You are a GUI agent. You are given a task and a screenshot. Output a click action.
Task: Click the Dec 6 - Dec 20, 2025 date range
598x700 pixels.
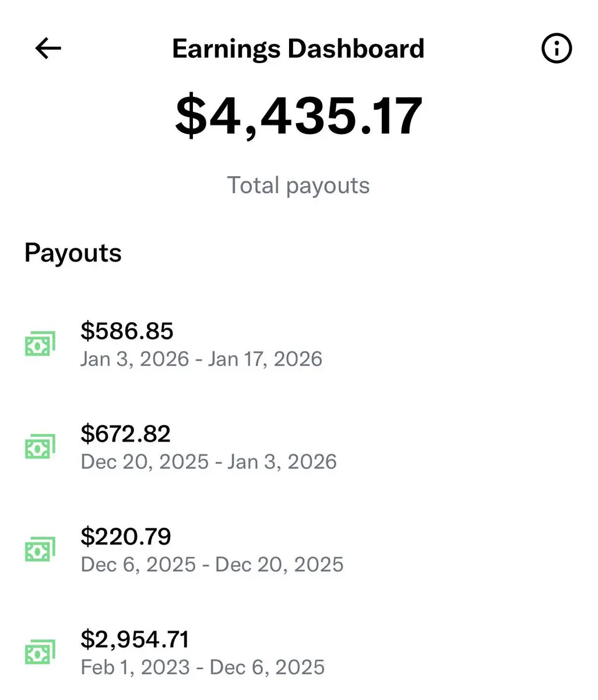(212, 564)
